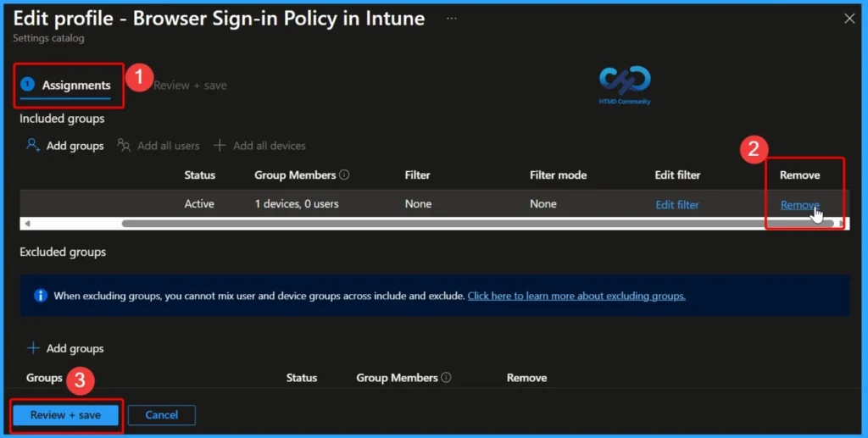The width and height of the screenshot is (868, 438).
Task: Click the Excluded groups heading
Action: coord(63,252)
